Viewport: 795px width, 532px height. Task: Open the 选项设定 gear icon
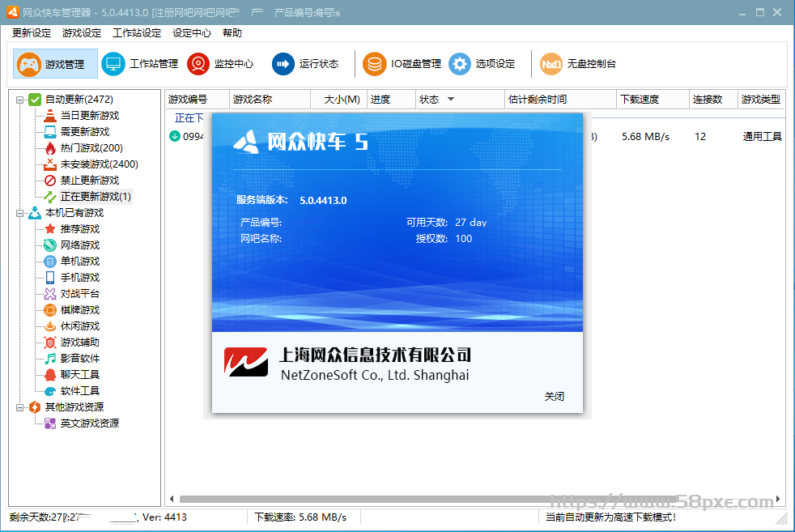[460, 64]
